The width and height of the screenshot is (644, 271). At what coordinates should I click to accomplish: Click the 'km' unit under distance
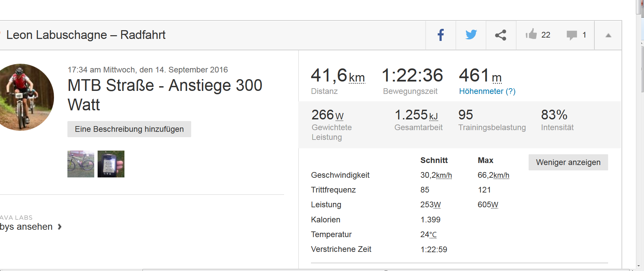point(357,78)
